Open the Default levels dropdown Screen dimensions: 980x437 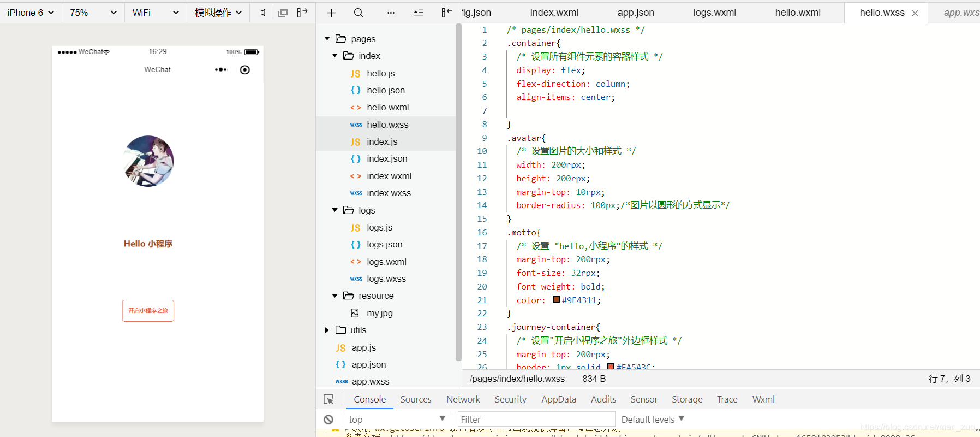point(653,420)
